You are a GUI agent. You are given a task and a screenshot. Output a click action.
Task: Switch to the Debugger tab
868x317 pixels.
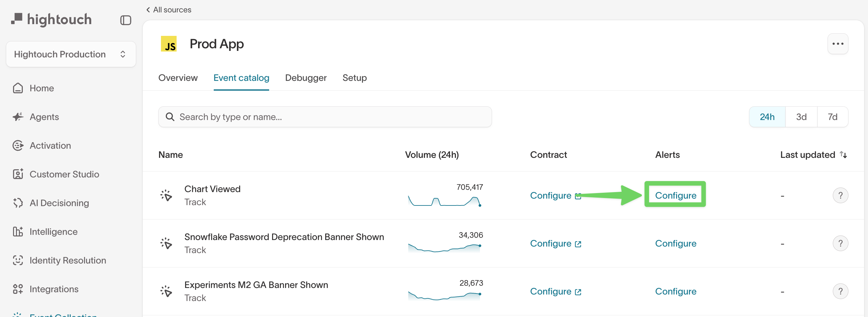point(306,78)
